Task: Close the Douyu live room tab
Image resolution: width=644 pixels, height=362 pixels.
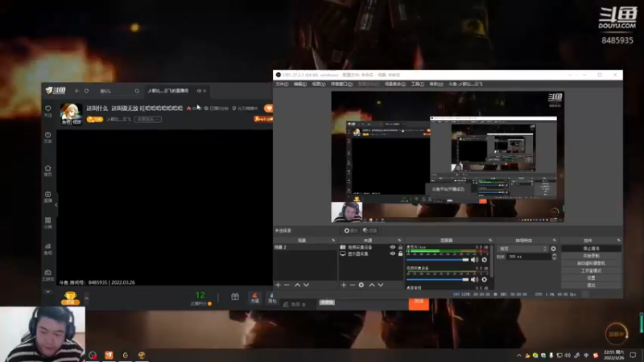Action: click(x=204, y=91)
